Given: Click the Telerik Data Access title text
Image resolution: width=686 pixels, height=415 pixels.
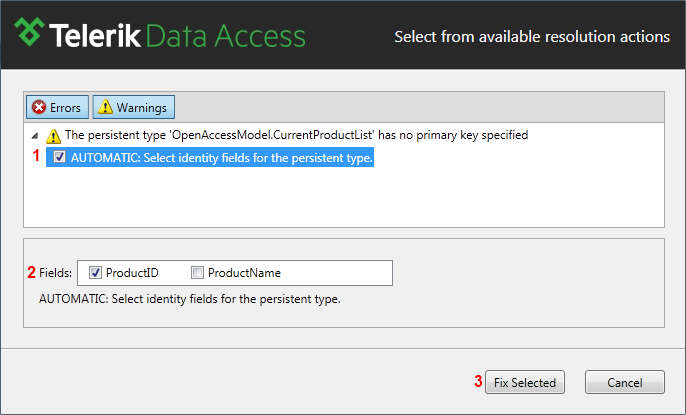Looking at the screenshot, I should tap(177, 35).
